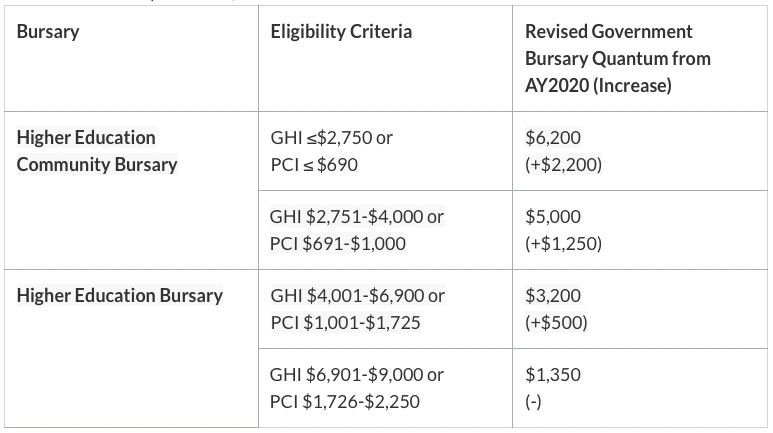Click the (+$500) increase value
This screenshot has height=433, width=773.
(556, 321)
